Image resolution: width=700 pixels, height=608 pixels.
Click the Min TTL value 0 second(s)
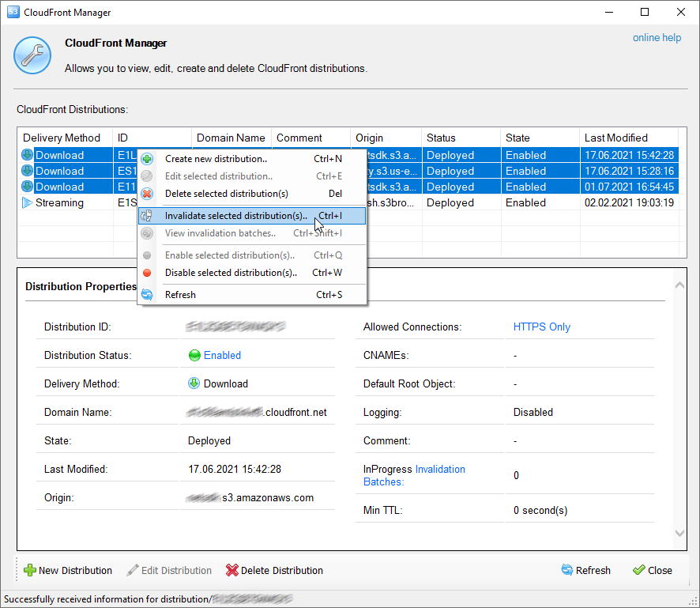click(540, 510)
